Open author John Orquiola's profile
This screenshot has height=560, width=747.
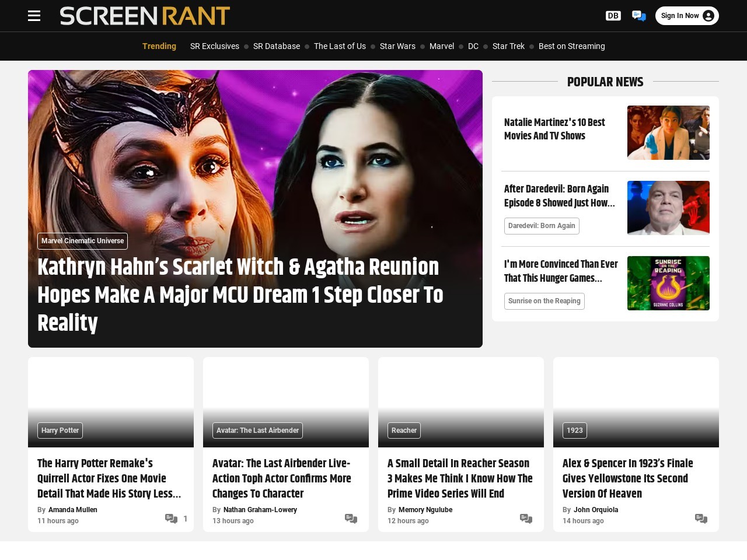click(596, 510)
